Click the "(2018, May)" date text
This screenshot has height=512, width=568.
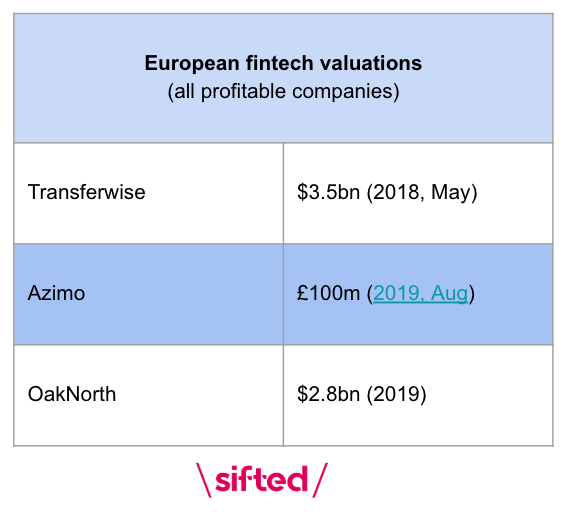point(422,193)
